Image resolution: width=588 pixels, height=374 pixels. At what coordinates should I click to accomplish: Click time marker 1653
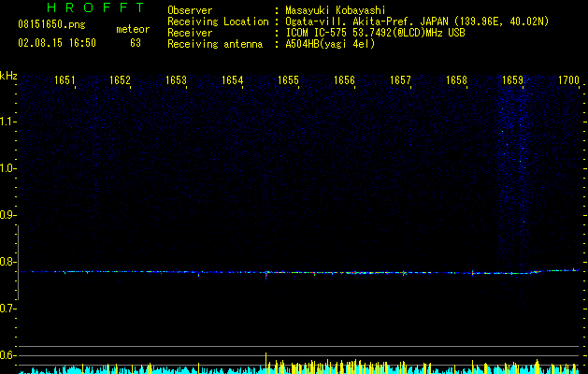click(177, 80)
